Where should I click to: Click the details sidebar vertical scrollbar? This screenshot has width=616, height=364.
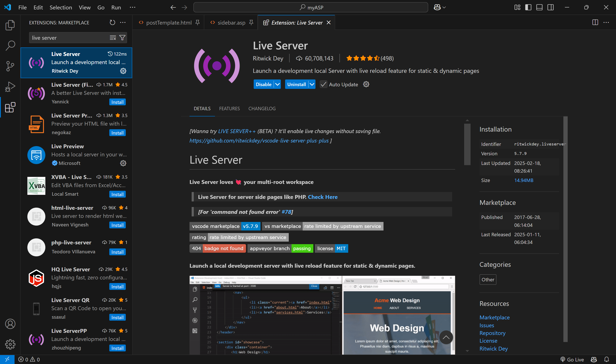pyautogui.click(x=566, y=229)
